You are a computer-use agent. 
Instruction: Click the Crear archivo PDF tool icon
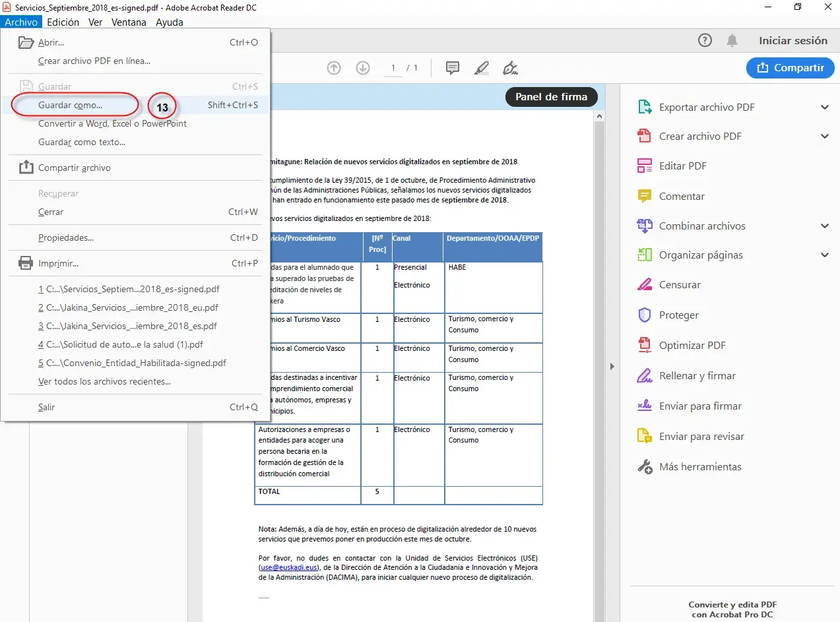pyautogui.click(x=644, y=137)
